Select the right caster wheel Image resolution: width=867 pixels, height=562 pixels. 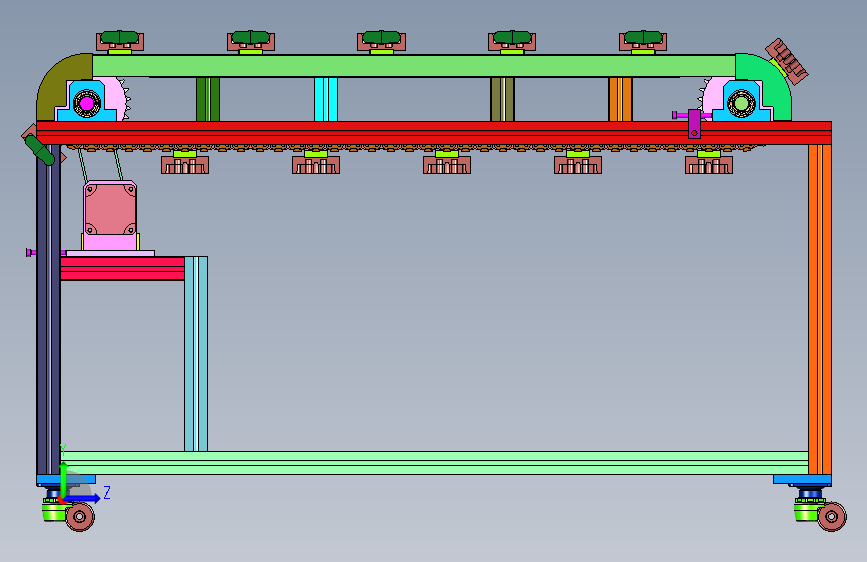coord(832,517)
